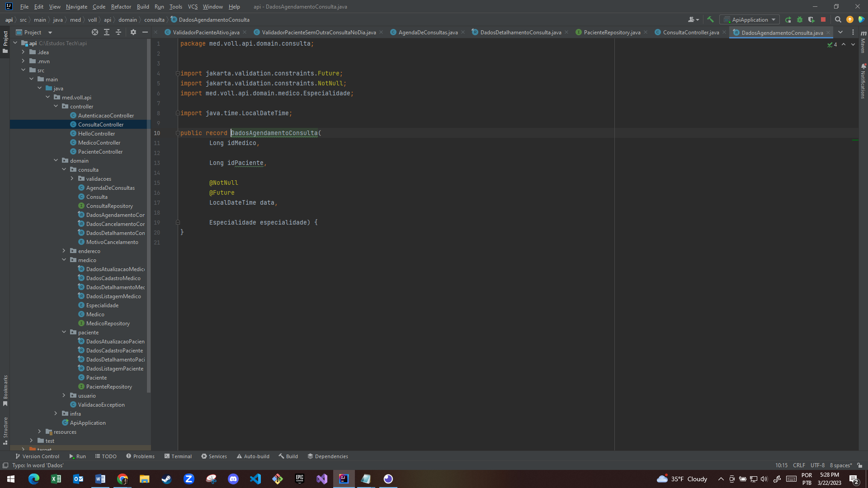This screenshot has width=868, height=488.
Task: Open the Code With Me user icon
Action: point(693,19)
